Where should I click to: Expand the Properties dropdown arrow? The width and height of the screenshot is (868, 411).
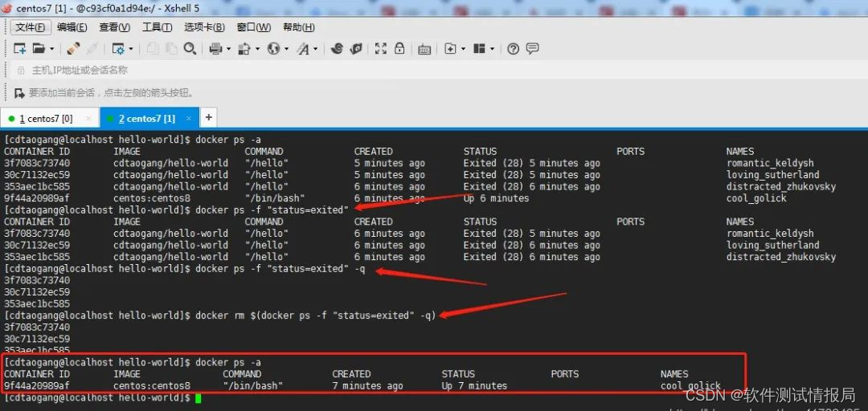click(131, 49)
